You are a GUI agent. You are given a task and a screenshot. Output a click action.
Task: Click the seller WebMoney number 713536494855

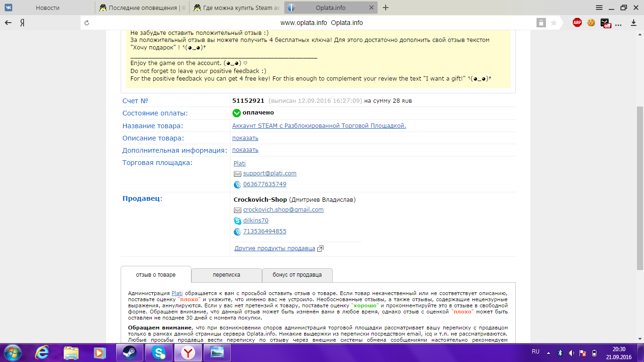[264, 231]
